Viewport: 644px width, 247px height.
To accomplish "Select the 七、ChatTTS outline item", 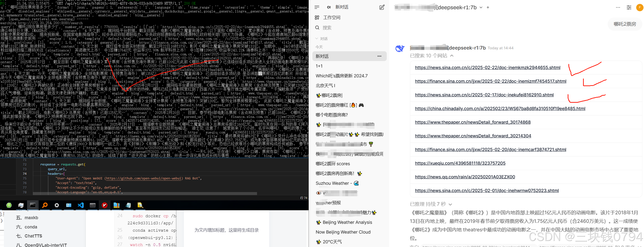I will pyautogui.click(x=29, y=236).
